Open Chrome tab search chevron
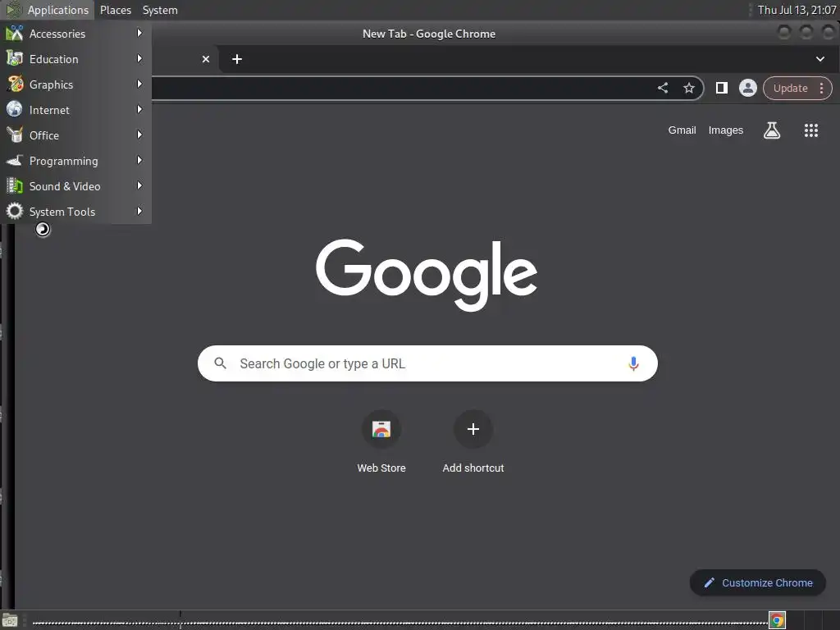840x630 pixels. [x=819, y=59]
